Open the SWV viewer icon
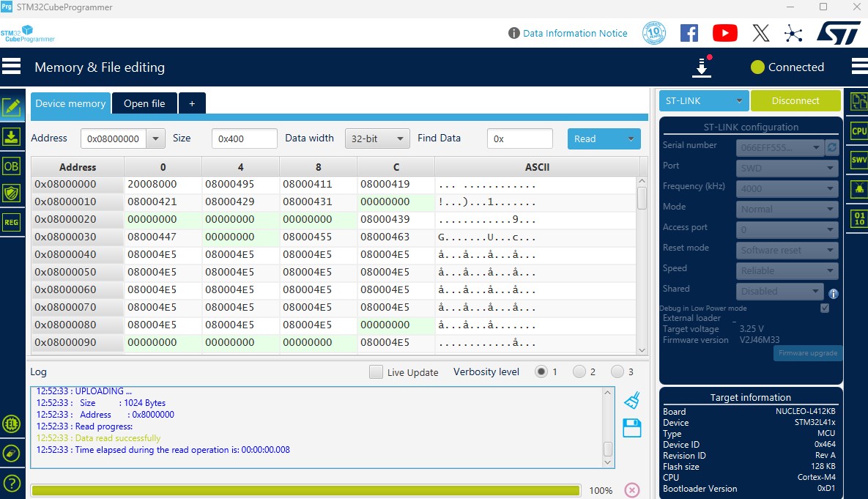This screenshot has width=868, height=499. (858, 160)
